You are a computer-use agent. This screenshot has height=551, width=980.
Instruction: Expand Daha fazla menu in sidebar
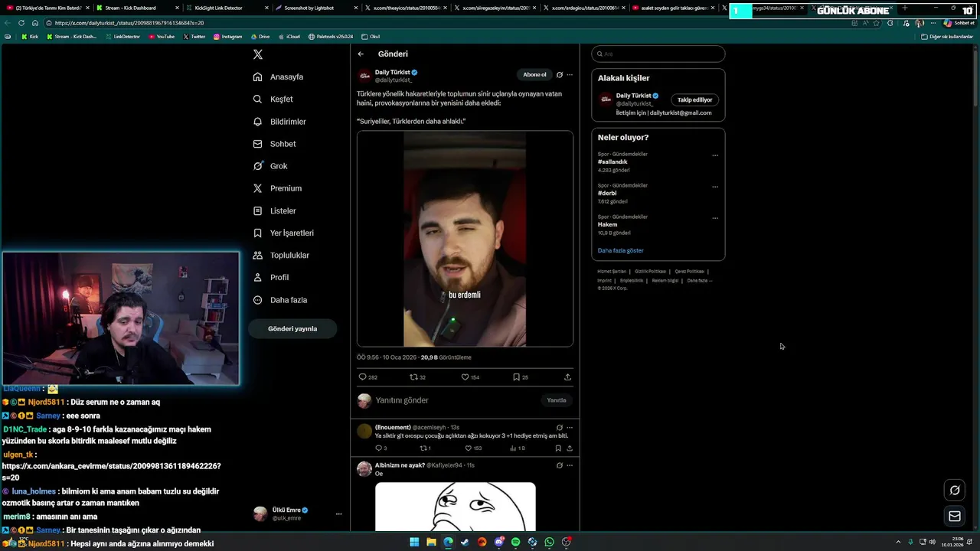(x=279, y=300)
